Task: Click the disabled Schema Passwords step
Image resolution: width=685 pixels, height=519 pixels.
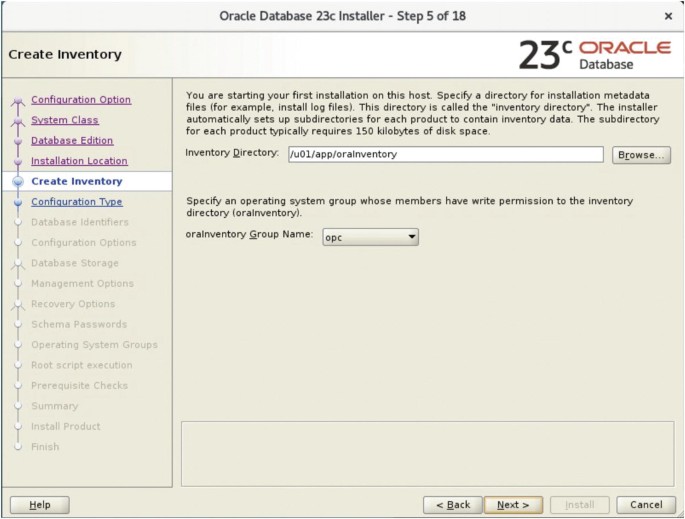Action: click(x=79, y=324)
